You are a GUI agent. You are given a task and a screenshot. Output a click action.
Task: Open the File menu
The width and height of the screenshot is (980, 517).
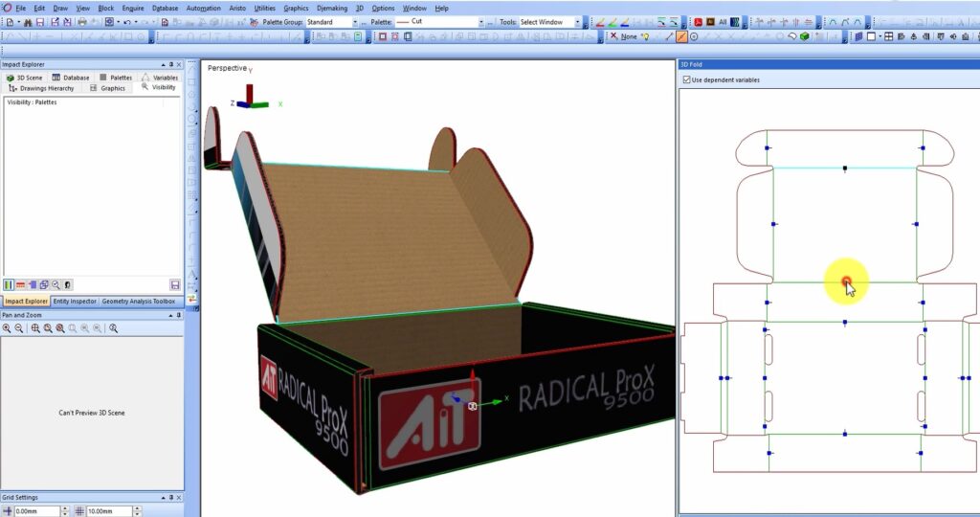pos(21,8)
